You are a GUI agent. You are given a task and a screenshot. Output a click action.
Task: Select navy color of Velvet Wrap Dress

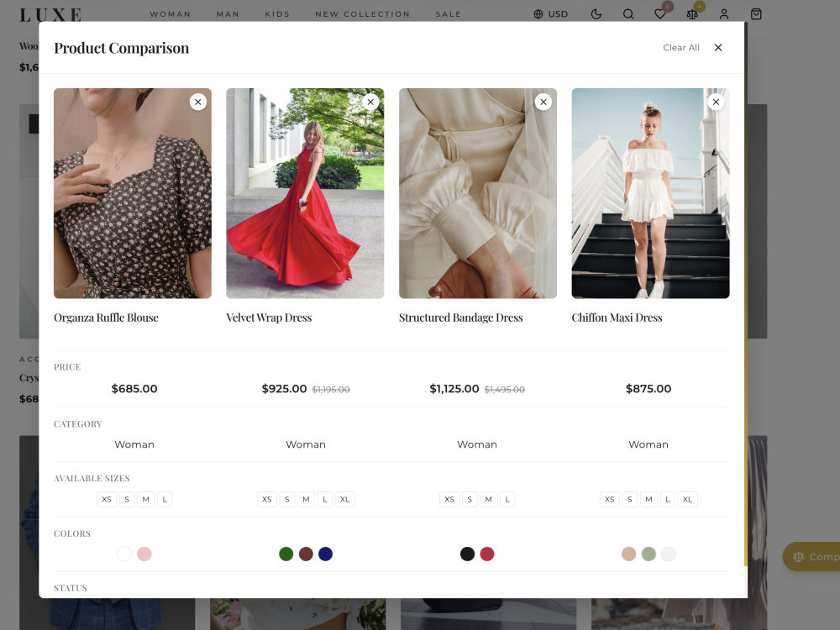(325, 554)
